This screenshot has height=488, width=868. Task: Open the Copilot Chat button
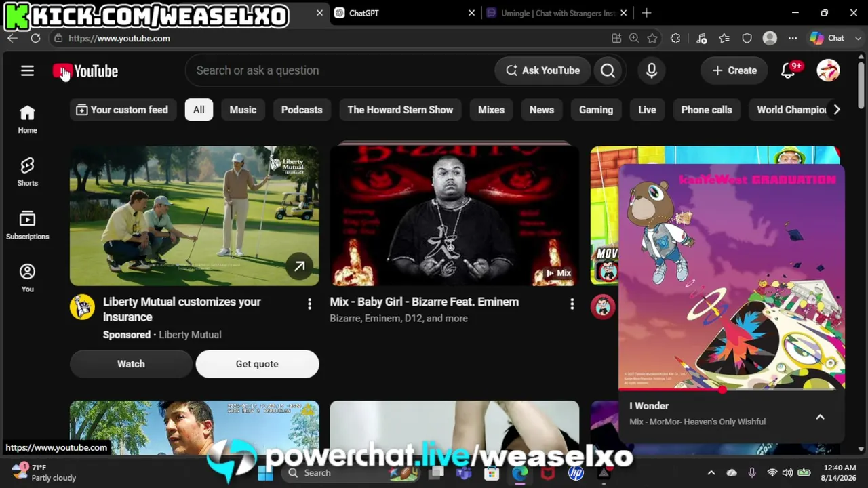tap(828, 39)
